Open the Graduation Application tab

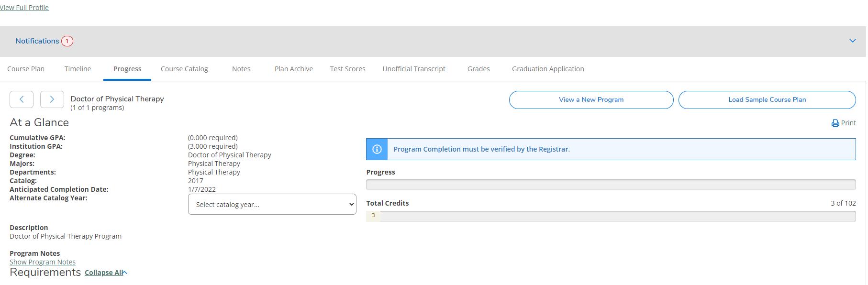(548, 69)
